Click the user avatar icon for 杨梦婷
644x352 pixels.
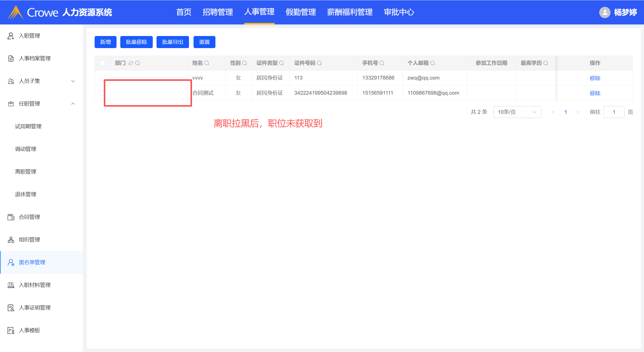[604, 12]
